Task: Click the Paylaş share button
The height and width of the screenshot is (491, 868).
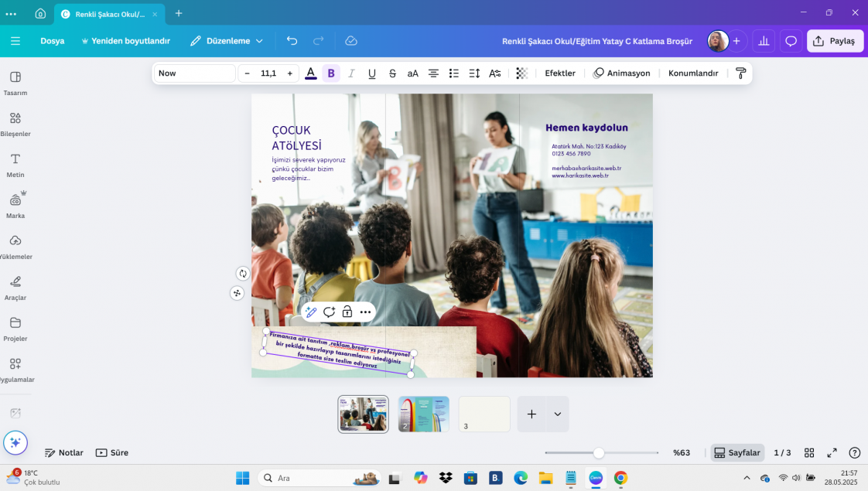Action: coord(835,41)
